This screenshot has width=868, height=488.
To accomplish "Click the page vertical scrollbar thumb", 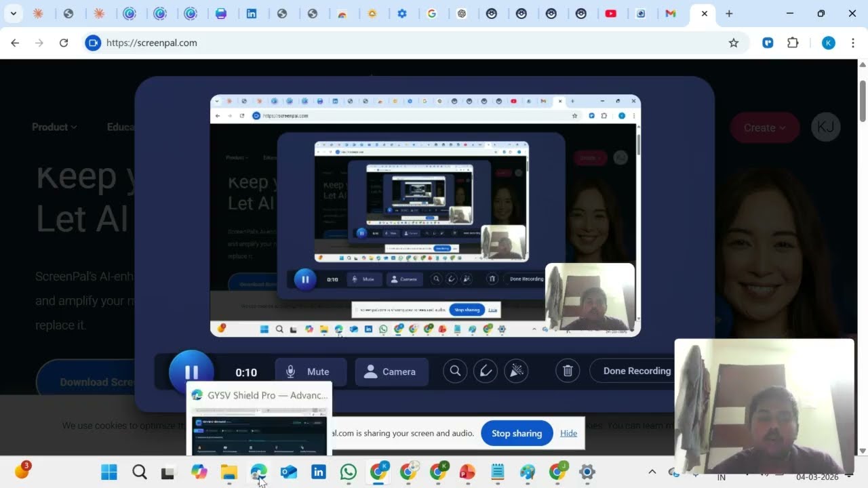I will point(863,101).
